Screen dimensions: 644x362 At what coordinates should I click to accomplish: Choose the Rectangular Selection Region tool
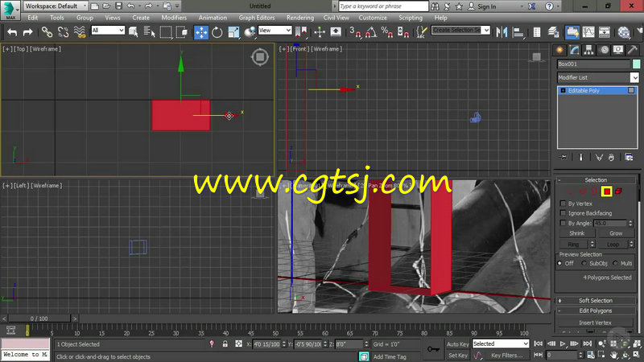click(166, 32)
